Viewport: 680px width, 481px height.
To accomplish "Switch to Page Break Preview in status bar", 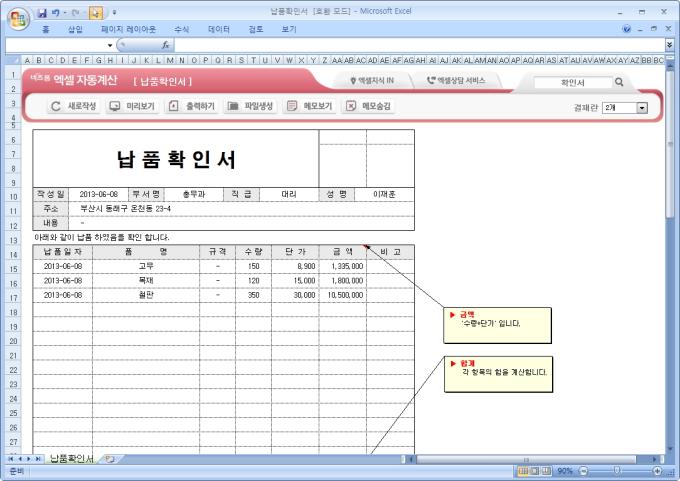I will [546, 471].
